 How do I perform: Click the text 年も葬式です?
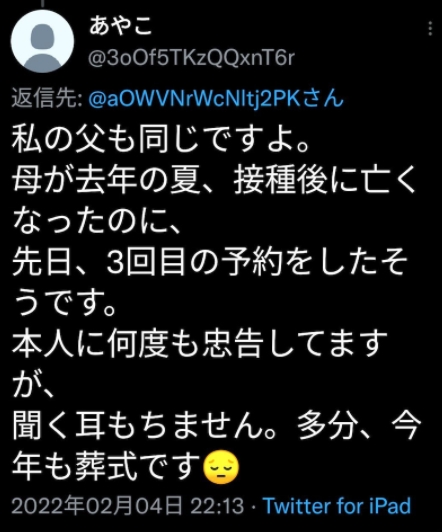click(105, 466)
